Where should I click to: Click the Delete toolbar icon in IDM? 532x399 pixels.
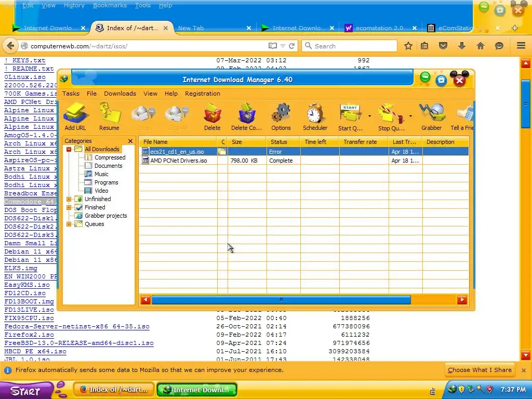click(x=212, y=117)
